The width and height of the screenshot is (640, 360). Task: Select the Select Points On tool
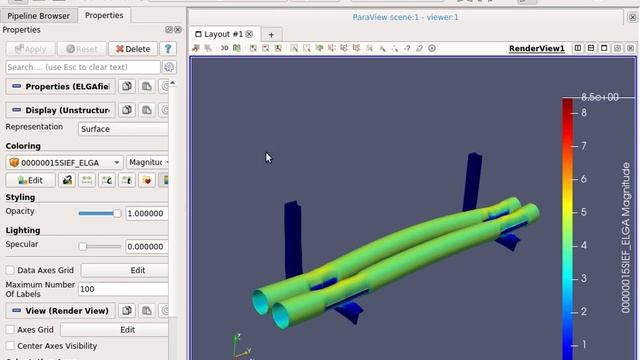pos(307,48)
